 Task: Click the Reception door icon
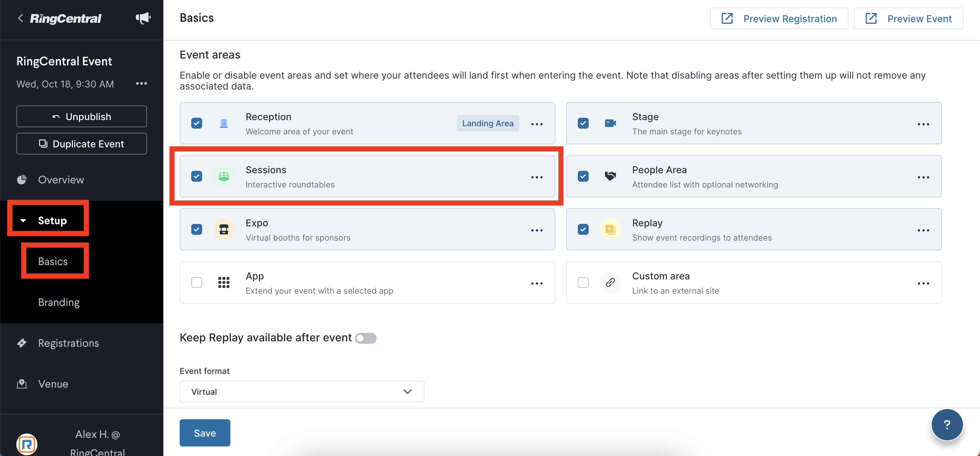click(x=224, y=123)
